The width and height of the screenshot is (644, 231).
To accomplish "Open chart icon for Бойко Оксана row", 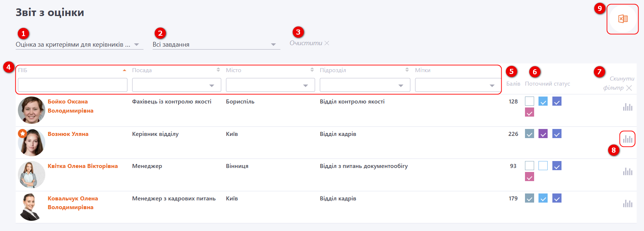I will pos(628,107).
